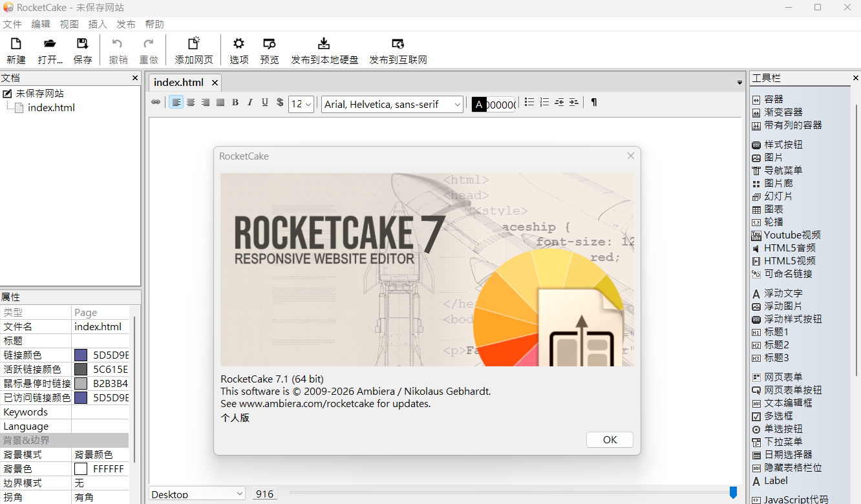Click the insert hyperlink chain icon
Viewport: 861px width, 504px height.
(156, 103)
